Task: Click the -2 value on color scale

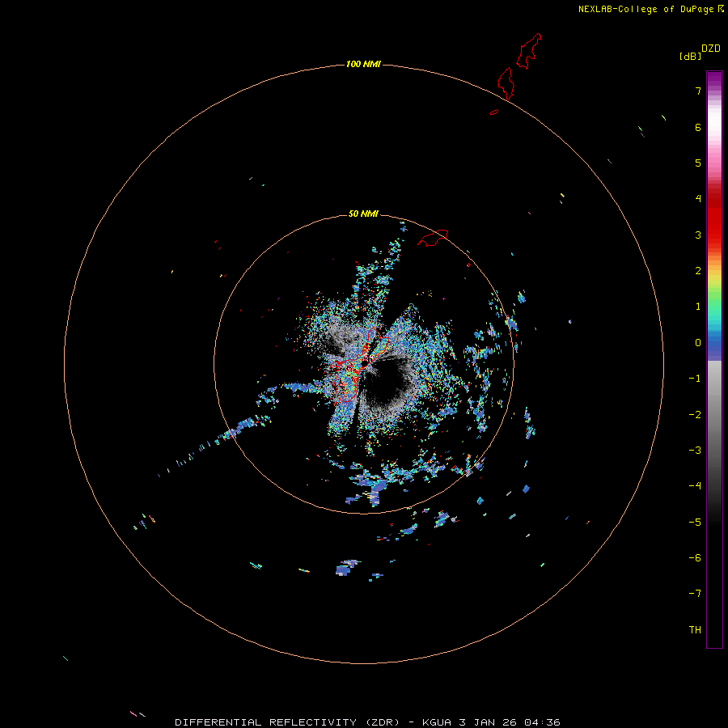Action: 695,415
